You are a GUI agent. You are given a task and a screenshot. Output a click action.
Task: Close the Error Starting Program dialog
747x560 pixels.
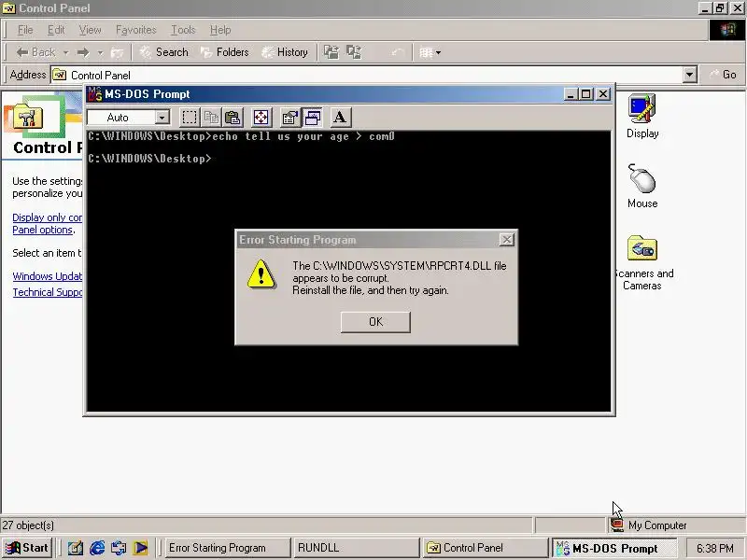[x=507, y=240]
